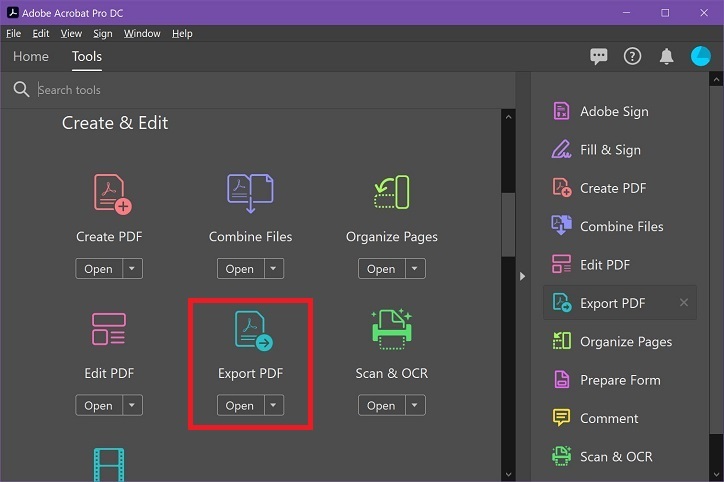Click the Comment label in right pane

(609, 418)
